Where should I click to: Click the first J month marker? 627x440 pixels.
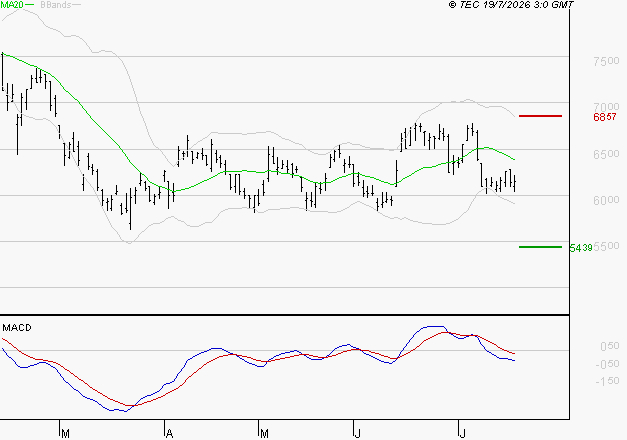(x=358, y=434)
